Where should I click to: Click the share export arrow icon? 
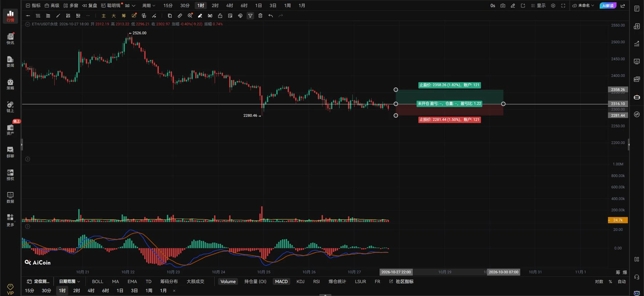(x=623, y=6)
